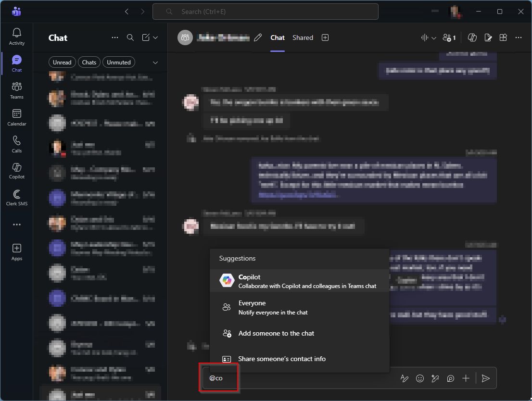The image size is (532, 401).
Task: Open the Apps store
Action: [17, 252]
